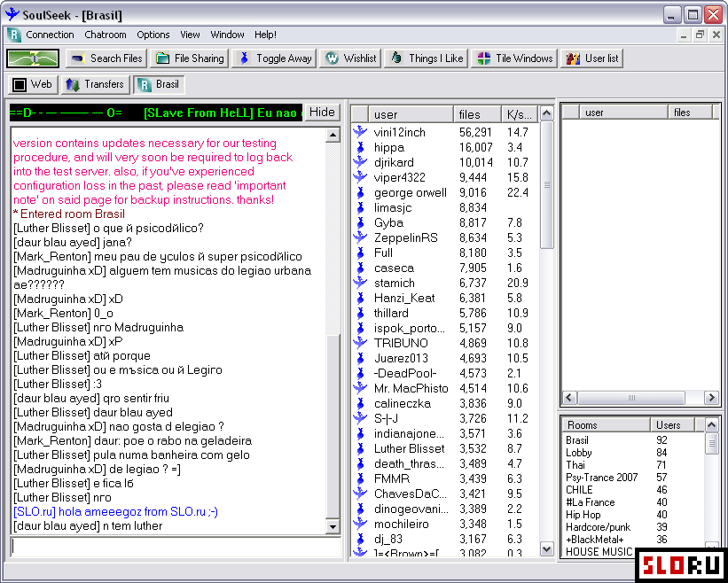Open the View menu

[190, 35]
